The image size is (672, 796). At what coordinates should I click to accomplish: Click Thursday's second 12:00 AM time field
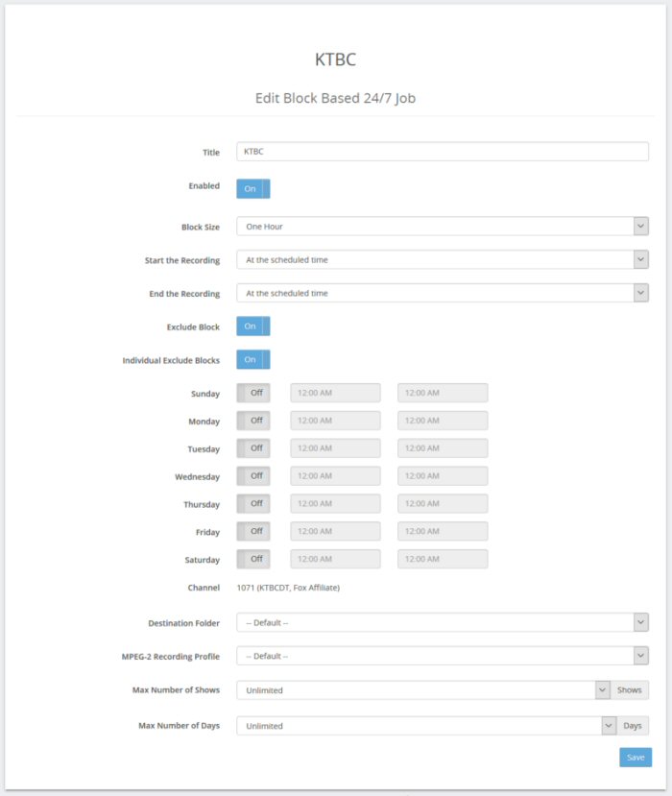pos(443,503)
